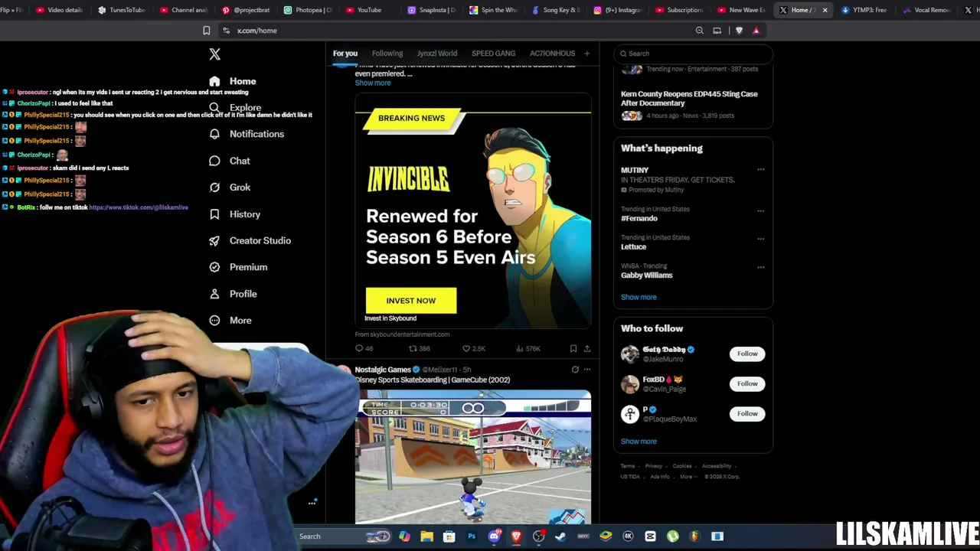980x551 pixels.
Task: Close the X Home browser tab
Action: coord(825,10)
